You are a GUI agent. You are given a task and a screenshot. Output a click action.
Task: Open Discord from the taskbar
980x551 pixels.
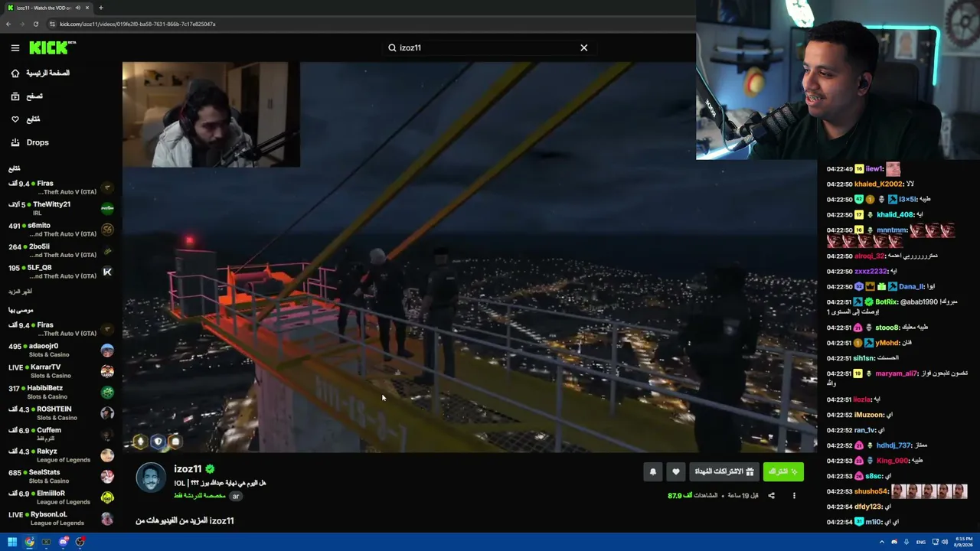pyautogui.click(x=63, y=542)
